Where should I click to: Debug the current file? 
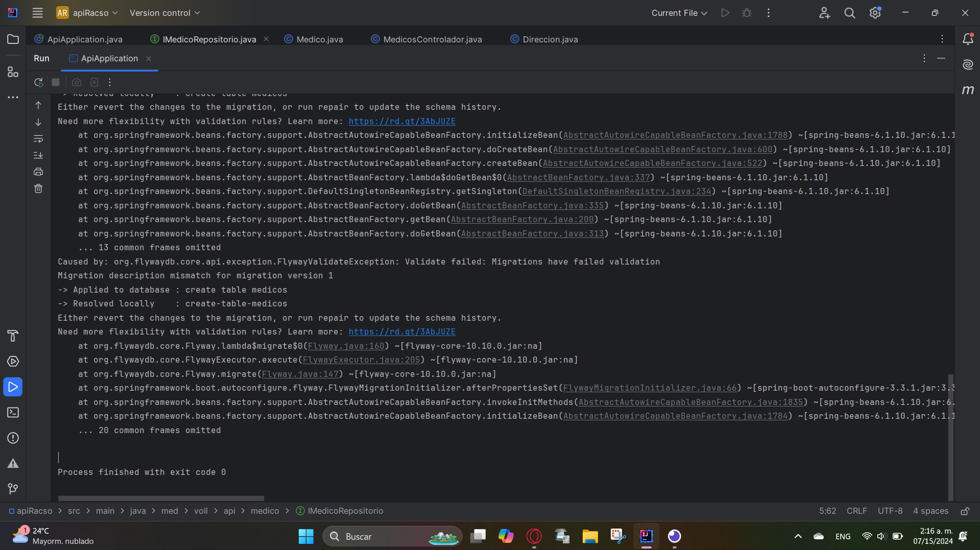pyautogui.click(x=747, y=13)
